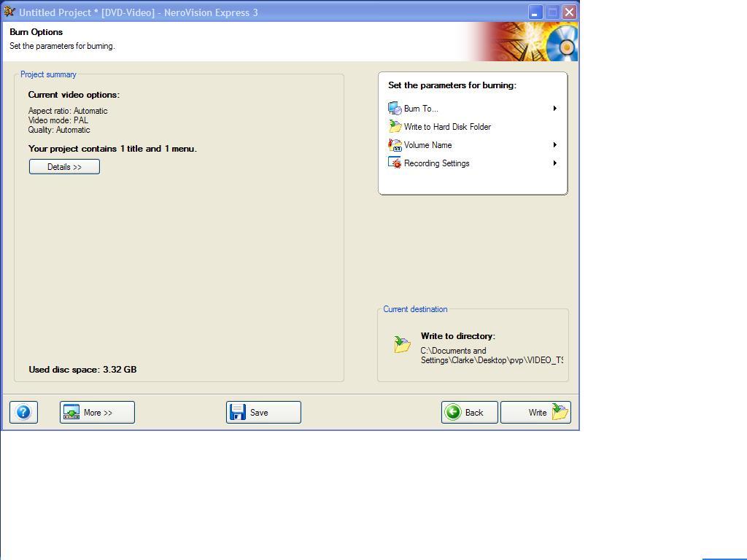Click the 'Write to directory:' label
Viewport: 747px width, 560px height.
(458, 335)
